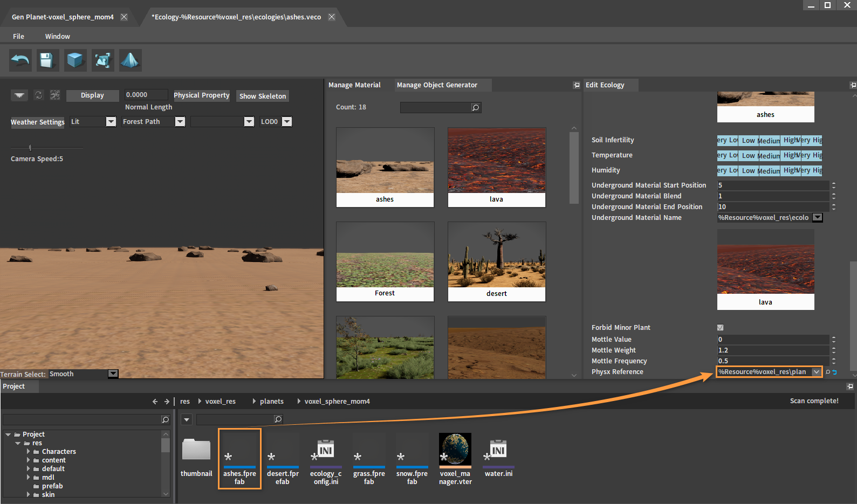Click the pin icon of Manage Material panel

pyautogui.click(x=577, y=85)
